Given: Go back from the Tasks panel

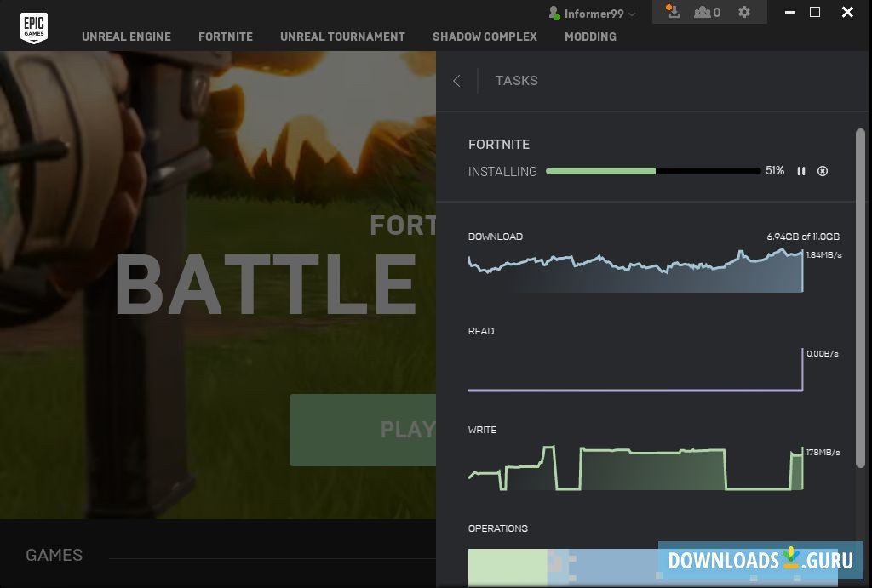Looking at the screenshot, I should (456, 80).
